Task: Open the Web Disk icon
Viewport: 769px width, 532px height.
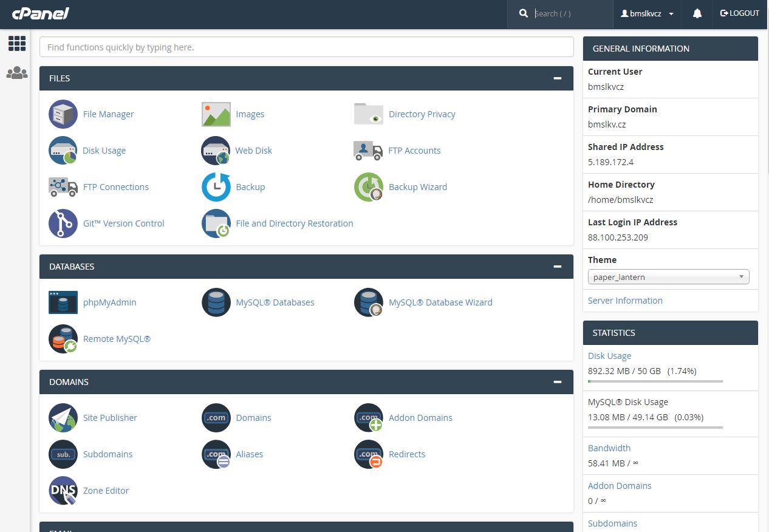Action: point(216,151)
